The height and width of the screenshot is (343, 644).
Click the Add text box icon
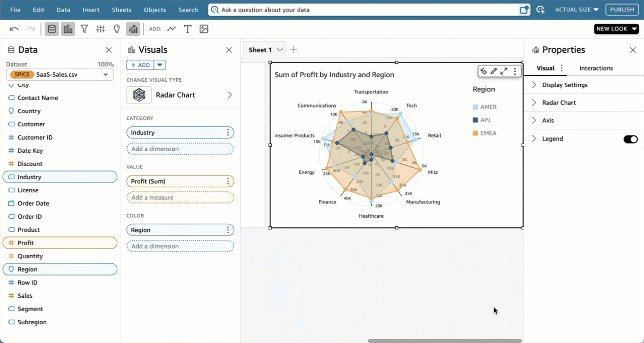[x=187, y=29]
